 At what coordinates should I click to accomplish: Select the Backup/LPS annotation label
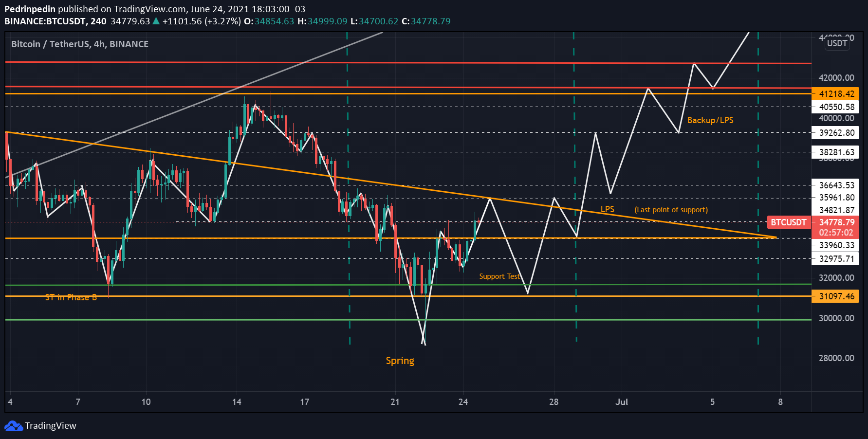pyautogui.click(x=710, y=120)
